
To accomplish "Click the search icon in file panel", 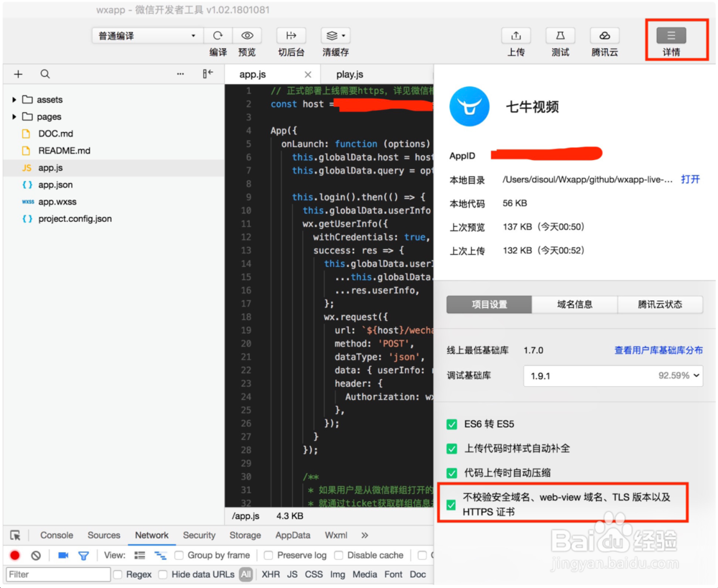I will (45, 74).
